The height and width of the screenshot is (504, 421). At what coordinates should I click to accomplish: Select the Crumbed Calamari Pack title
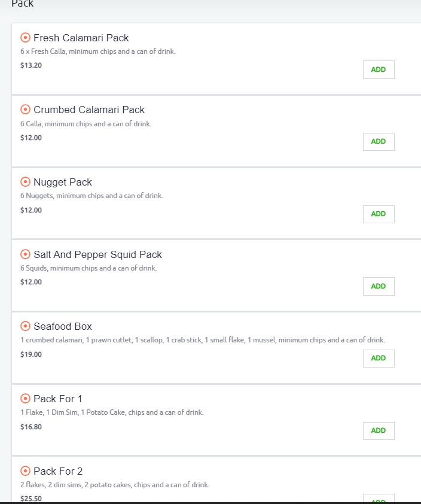89,110
